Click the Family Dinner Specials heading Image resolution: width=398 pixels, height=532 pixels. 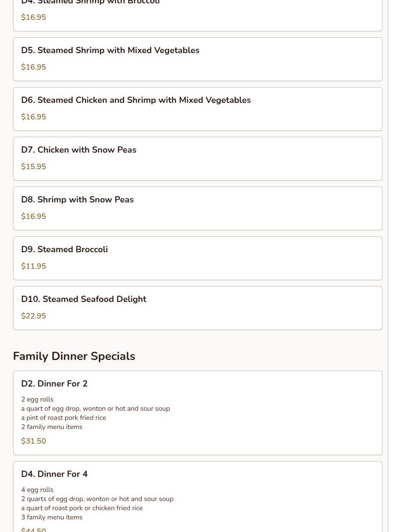[74, 356]
